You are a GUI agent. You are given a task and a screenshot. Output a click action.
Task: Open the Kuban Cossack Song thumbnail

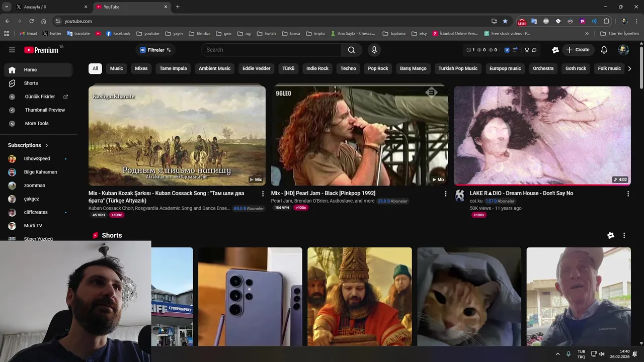pos(177,136)
